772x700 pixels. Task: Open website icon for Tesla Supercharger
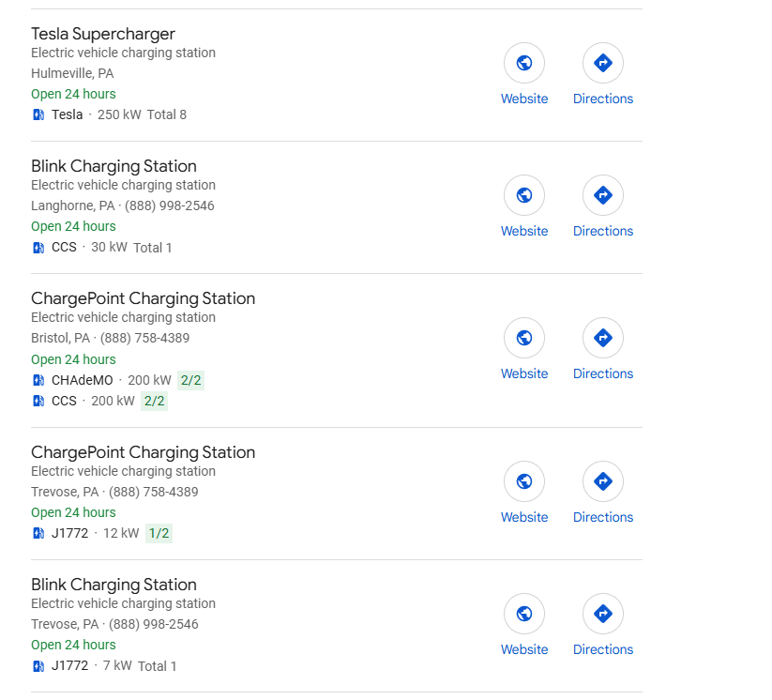523,63
